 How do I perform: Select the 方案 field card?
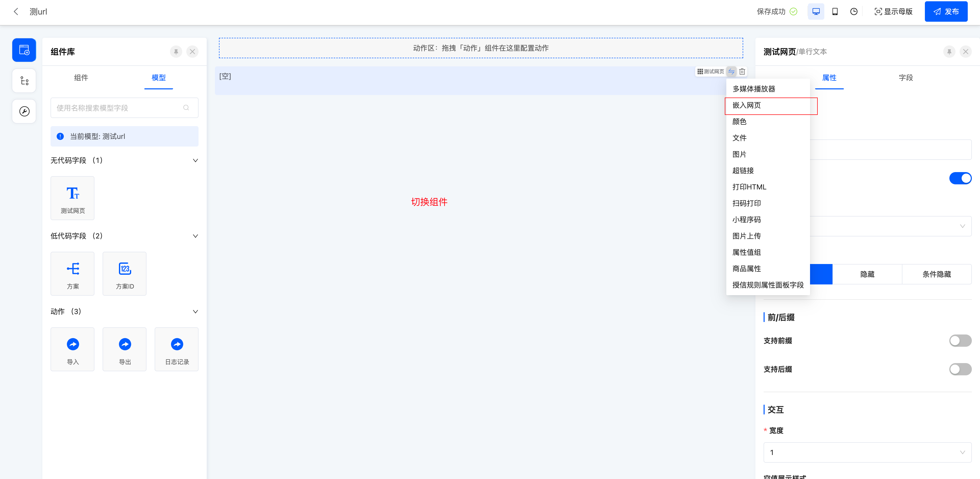click(72, 273)
